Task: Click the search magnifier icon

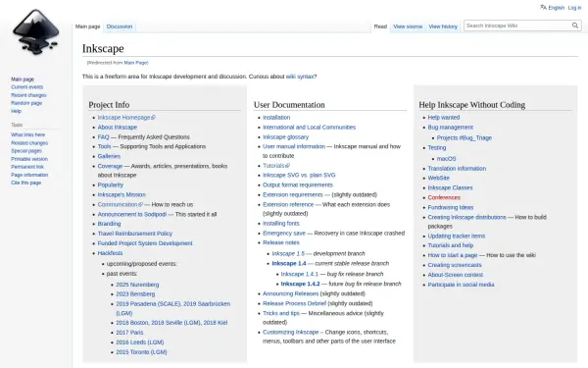Action: coord(575,26)
